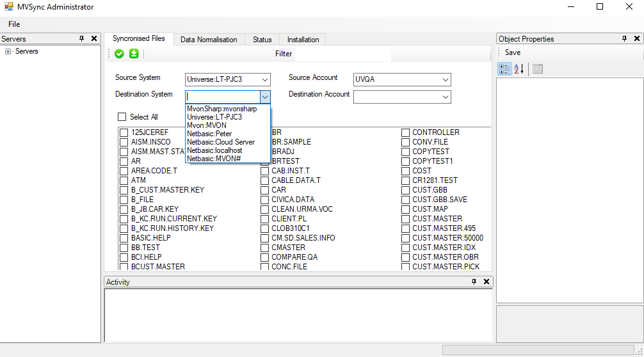
Task: Check the AISM.INSCO file
Action: (124, 142)
